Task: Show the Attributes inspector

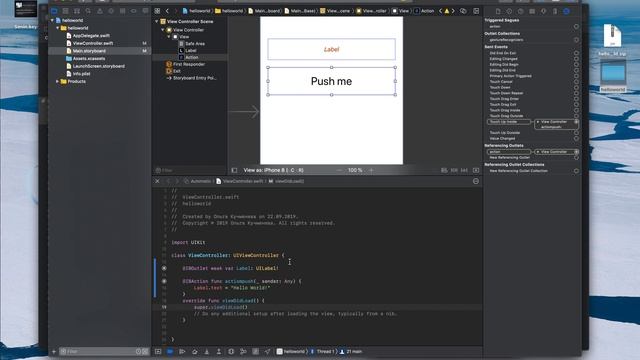Action: click(544, 11)
